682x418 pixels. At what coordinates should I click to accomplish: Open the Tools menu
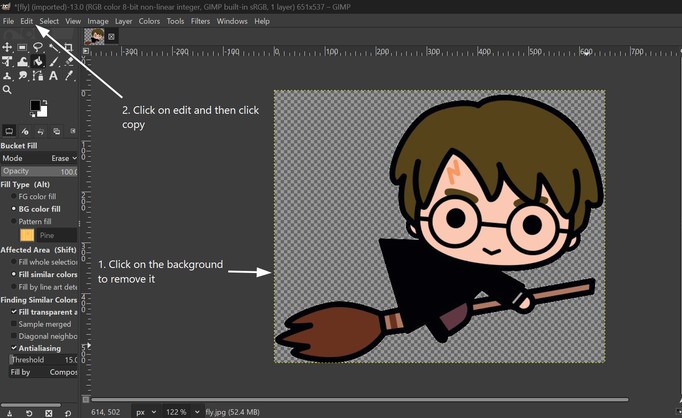coord(175,21)
